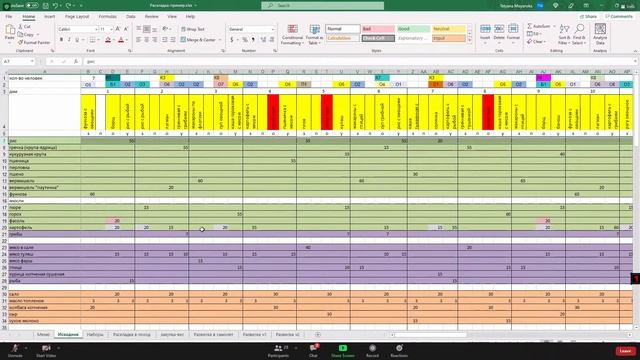Decrease font size with the smaller A icon
640x360 pixels.
[x=126, y=29]
